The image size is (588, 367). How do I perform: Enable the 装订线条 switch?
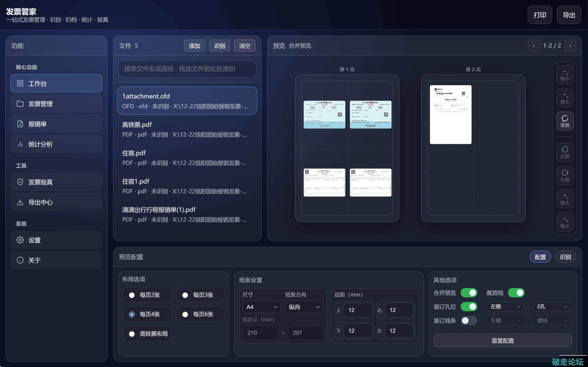(x=469, y=320)
